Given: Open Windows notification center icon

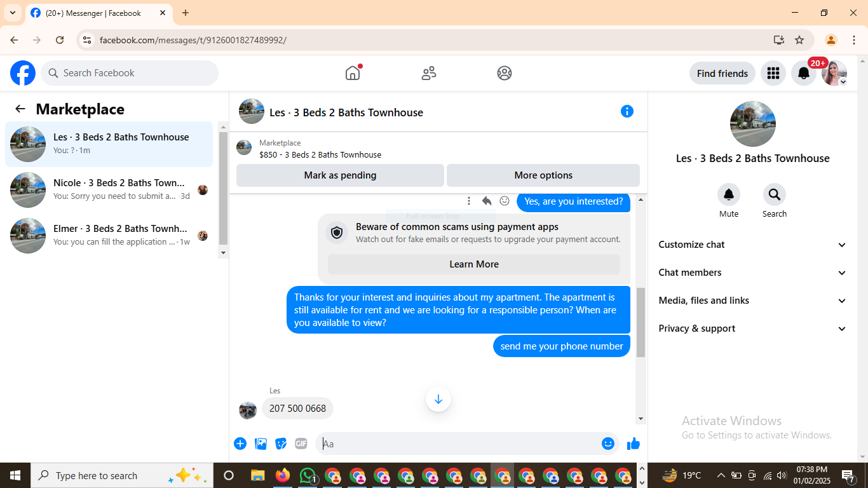Looking at the screenshot, I should point(848,475).
